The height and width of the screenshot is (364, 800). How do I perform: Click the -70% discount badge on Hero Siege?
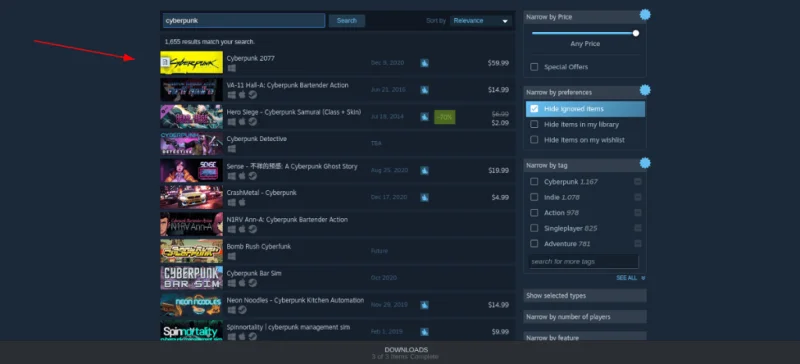click(x=445, y=117)
